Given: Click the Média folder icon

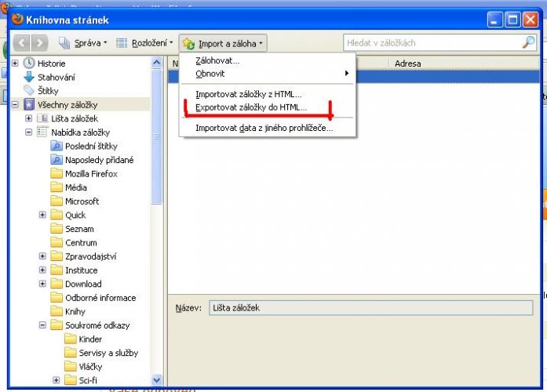Looking at the screenshot, I should 57,187.
